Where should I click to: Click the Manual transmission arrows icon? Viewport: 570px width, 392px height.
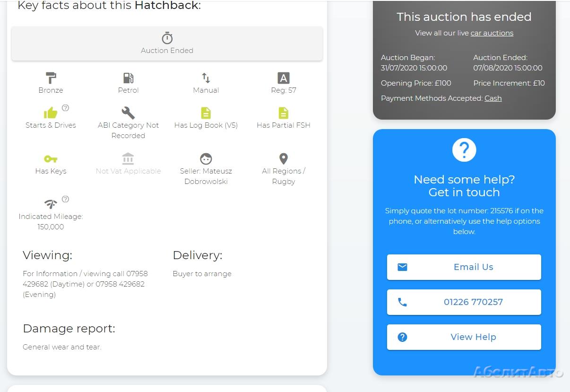pyautogui.click(x=206, y=78)
